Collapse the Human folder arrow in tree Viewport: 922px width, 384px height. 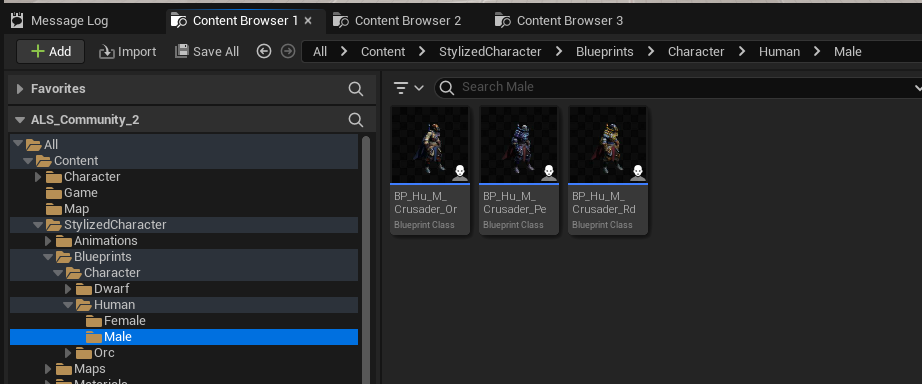pyautogui.click(x=68, y=305)
